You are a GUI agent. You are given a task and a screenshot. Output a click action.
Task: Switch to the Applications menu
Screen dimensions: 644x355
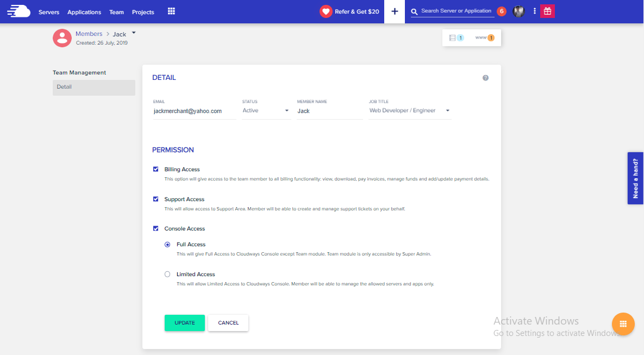[x=84, y=12]
